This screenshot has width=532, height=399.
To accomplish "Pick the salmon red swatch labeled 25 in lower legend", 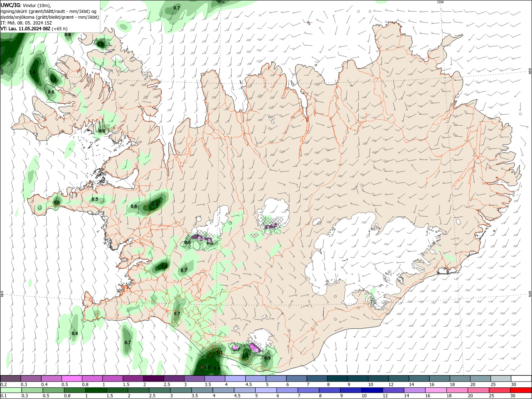I will pyautogui.click(x=500, y=390).
